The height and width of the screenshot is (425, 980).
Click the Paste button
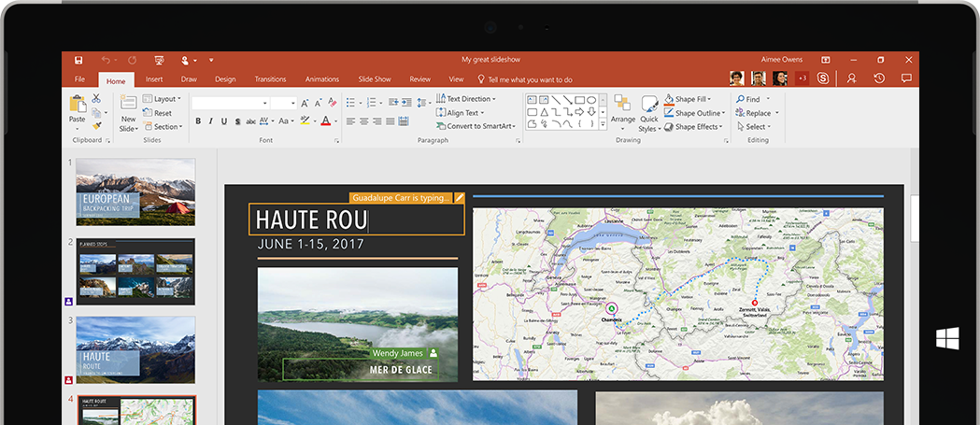coord(78,112)
